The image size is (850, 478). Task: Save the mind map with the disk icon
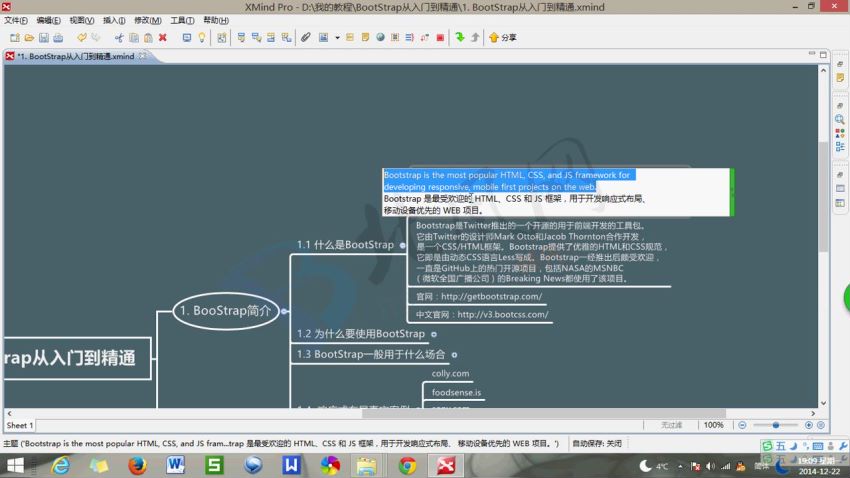44,37
